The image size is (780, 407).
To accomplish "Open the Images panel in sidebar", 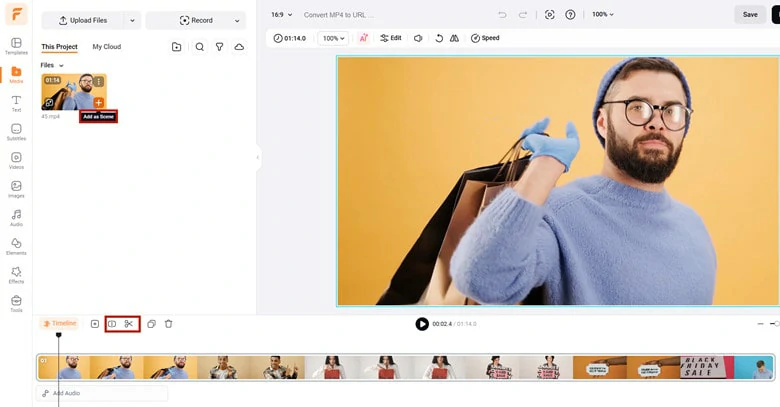I will [16, 189].
